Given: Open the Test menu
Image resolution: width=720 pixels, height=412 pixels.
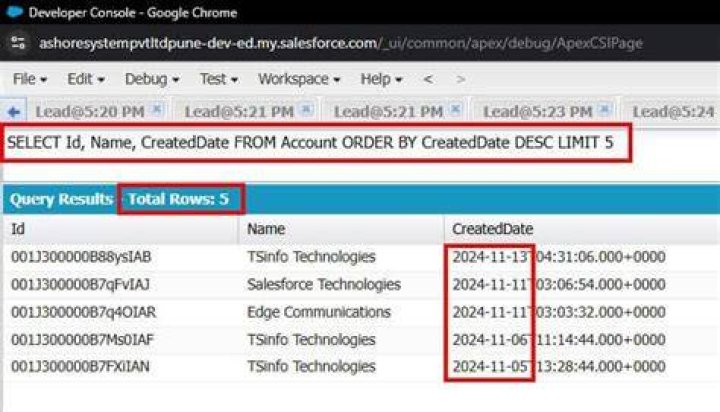Looking at the screenshot, I should (219, 79).
